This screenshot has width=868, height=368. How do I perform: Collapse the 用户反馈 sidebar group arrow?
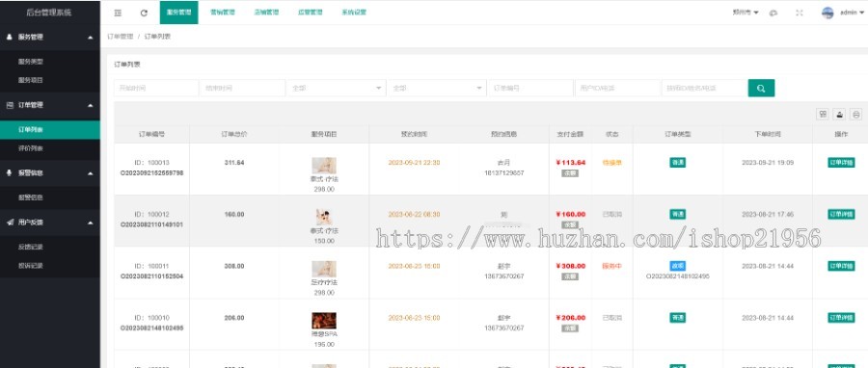tap(91, 223)
